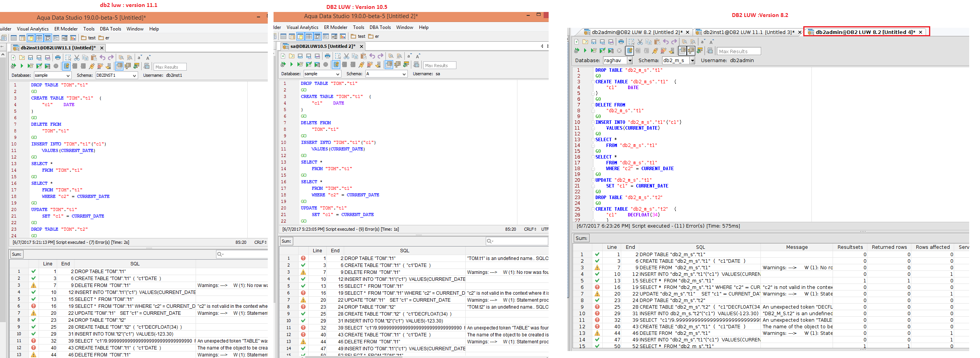Open test folder shortcut in left toolbar
Viewport: 980px width, 358px height.
88,38
